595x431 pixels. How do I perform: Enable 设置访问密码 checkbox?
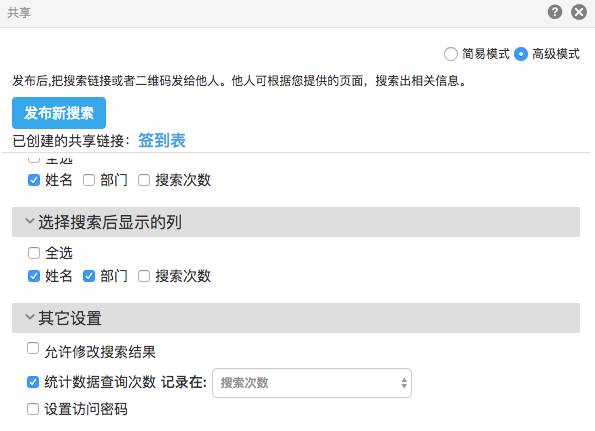33,409
